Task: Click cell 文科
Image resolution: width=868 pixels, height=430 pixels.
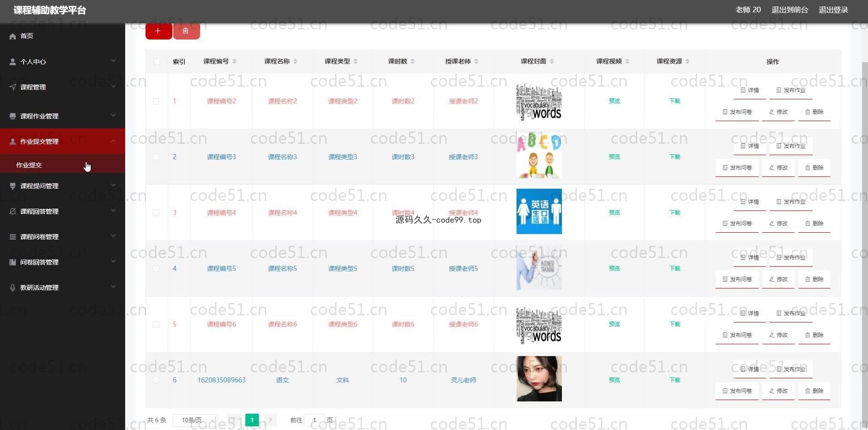Action: coord(343,380)
